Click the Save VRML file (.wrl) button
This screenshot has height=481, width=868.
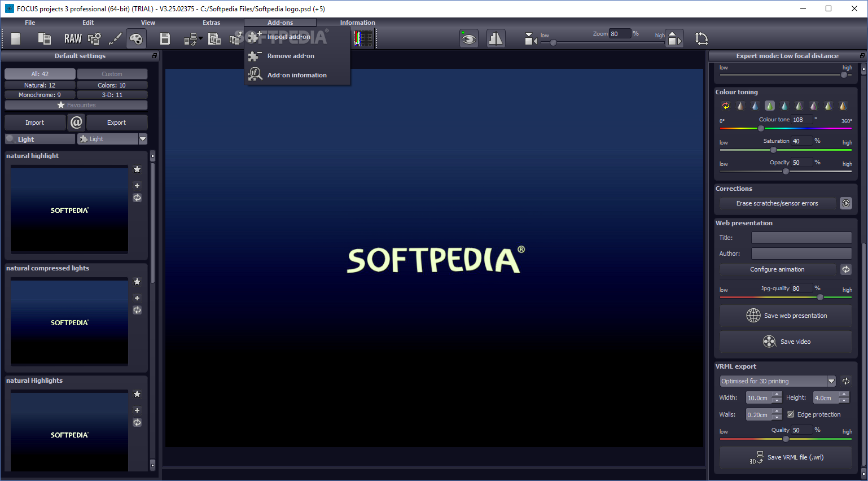tap(786, 457)
